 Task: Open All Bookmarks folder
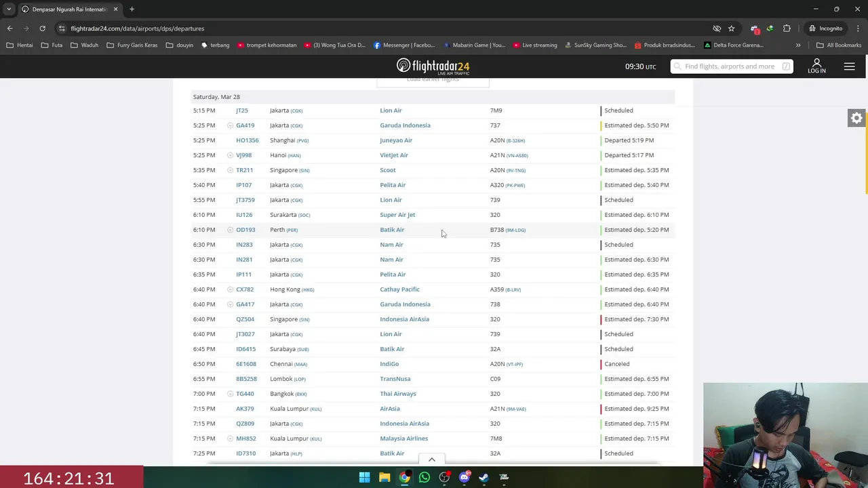coord(839,45)
